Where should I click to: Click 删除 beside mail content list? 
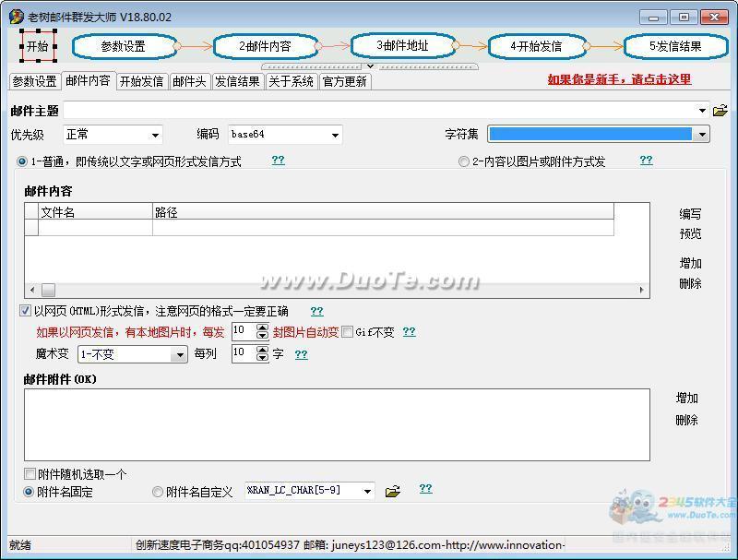pos(690,283)
